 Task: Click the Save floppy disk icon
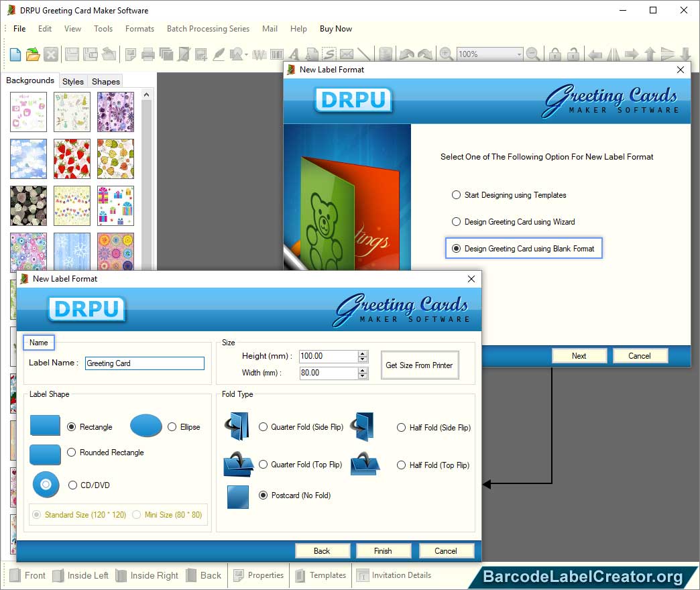72,54
